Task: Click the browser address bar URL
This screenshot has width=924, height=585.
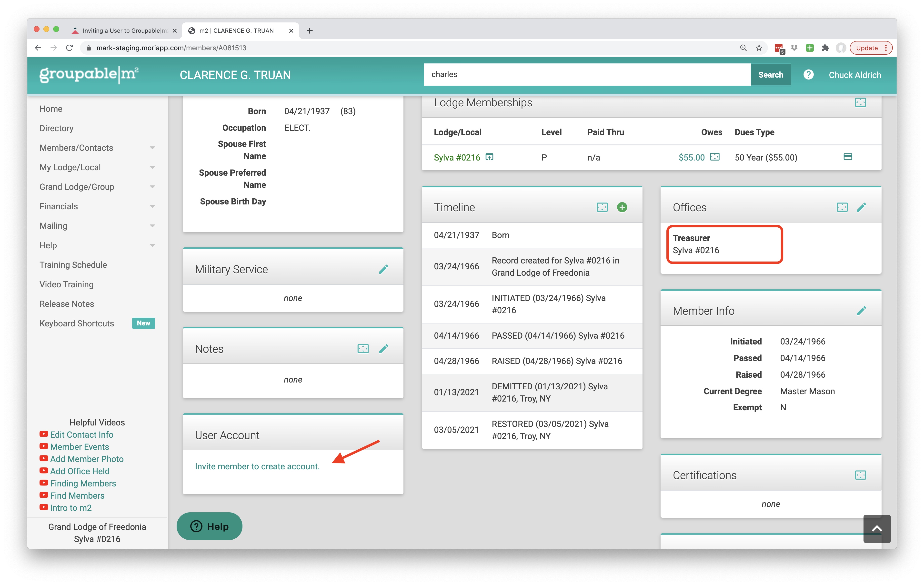Action: (x=171, y=48)
